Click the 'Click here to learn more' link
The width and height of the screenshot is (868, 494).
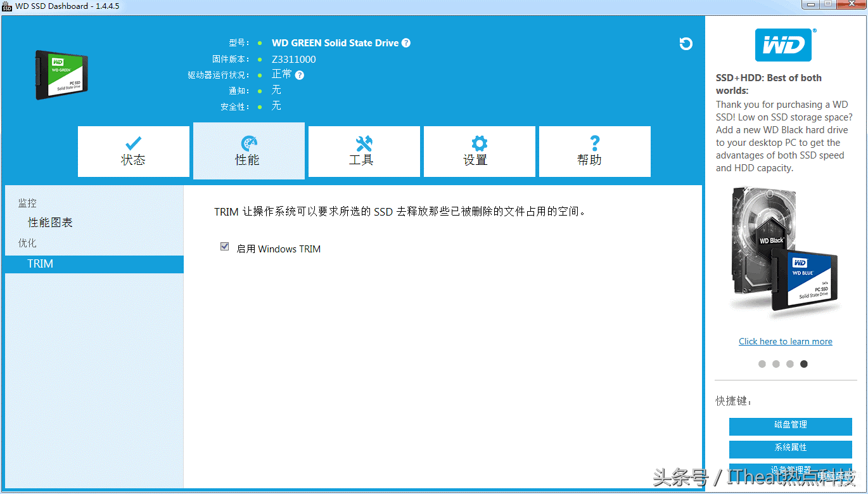pos(786,341)
